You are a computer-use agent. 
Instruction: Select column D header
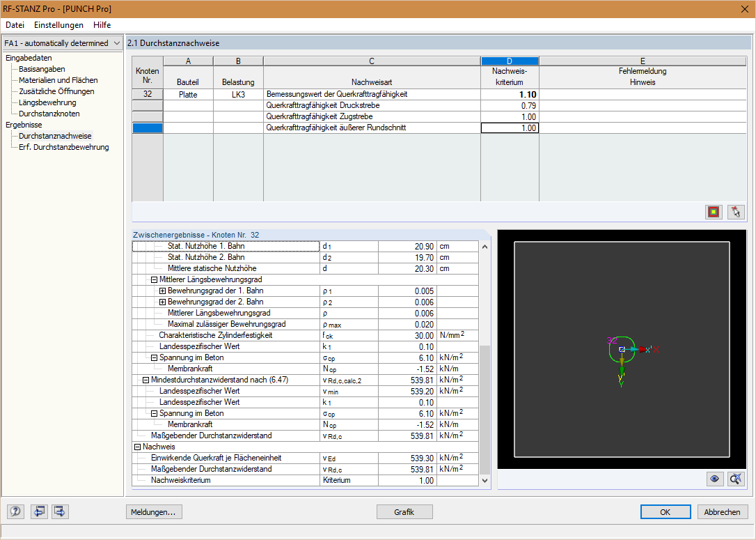coord(510,61)
